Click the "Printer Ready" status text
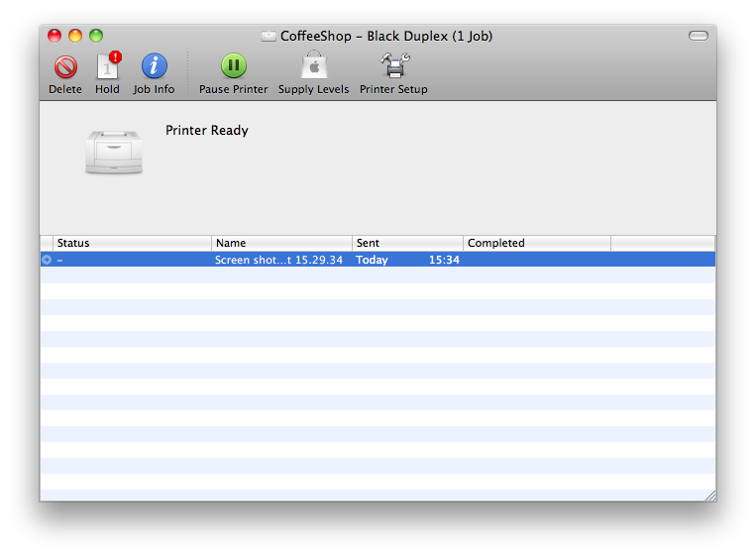756x556 pixels. [207, 131]
